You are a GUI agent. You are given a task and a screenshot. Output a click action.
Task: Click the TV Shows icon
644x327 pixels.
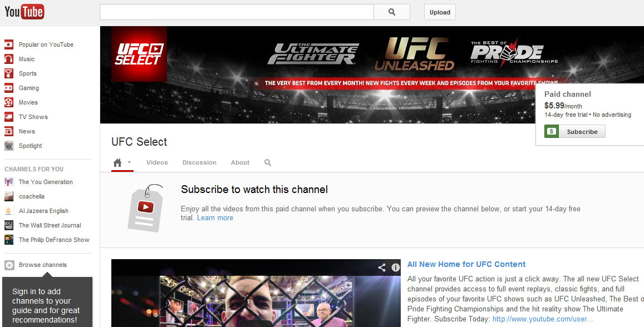click(8, 117)
